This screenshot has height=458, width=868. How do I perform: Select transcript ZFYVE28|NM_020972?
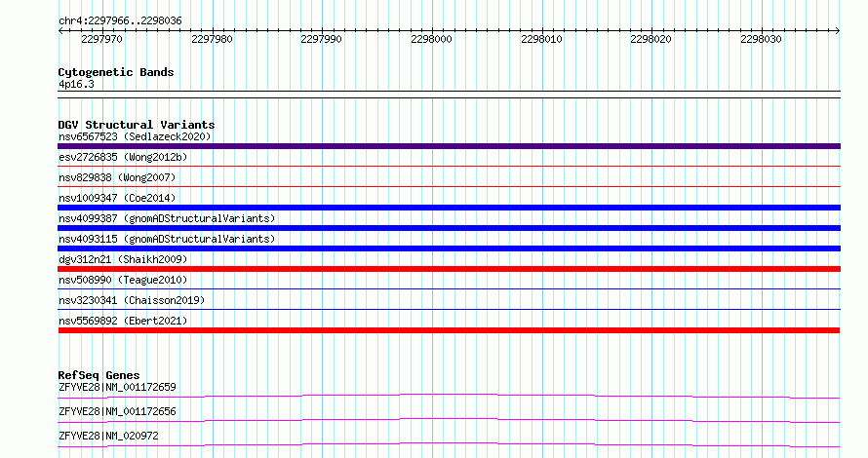pos(108,436)
